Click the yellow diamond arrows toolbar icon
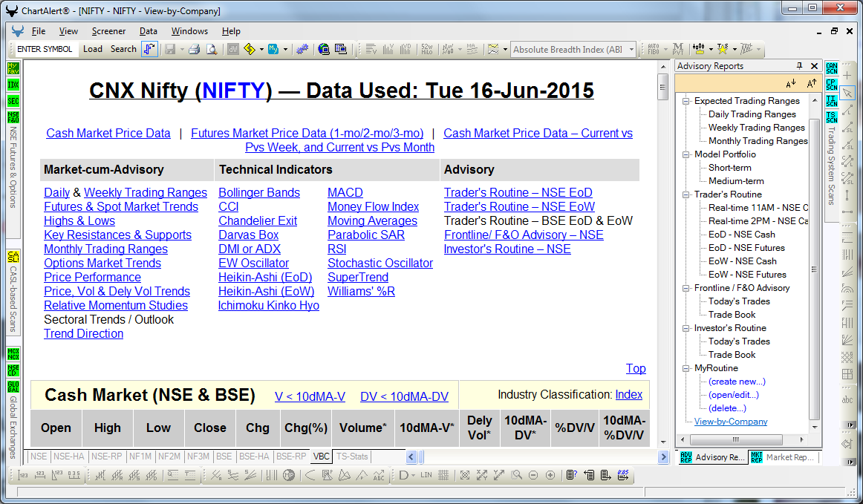The height and width of the screenshot is (504, 863). pos(250,50)
